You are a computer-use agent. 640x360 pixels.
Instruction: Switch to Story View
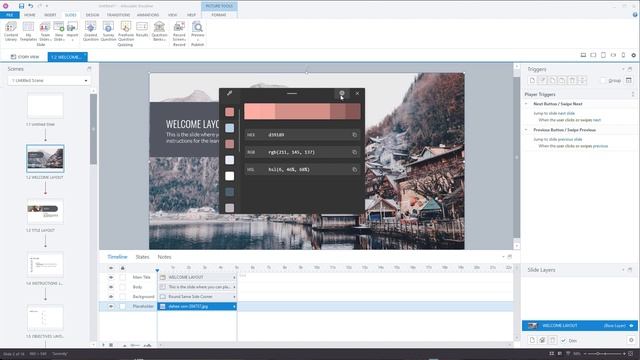(25, 57)
